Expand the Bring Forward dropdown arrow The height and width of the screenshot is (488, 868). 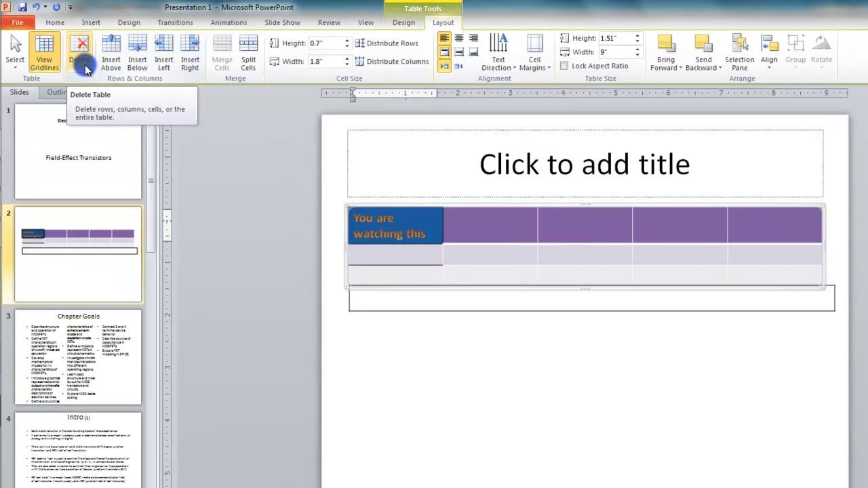pyautogui.click(x=681, y=68)
